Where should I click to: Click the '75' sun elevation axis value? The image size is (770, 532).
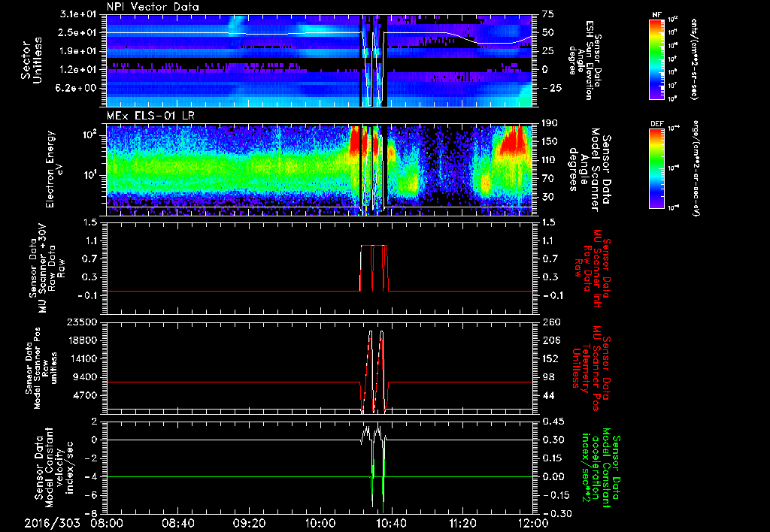point(548,14)
